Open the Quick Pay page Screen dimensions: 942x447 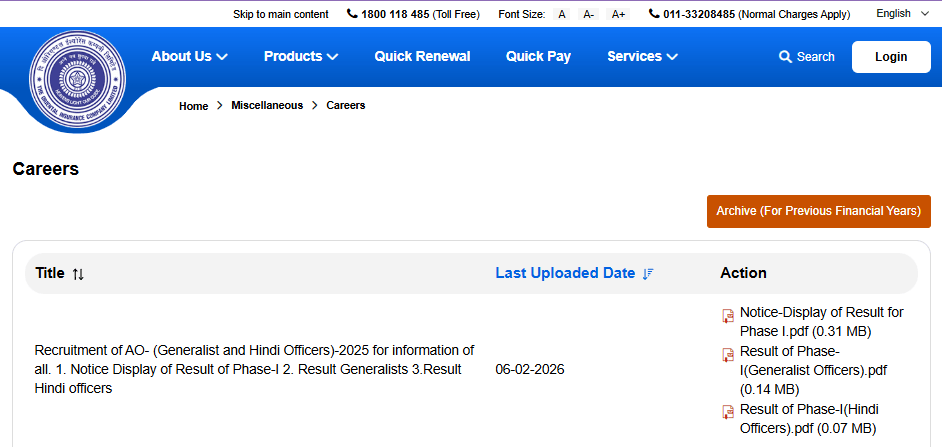538,56
